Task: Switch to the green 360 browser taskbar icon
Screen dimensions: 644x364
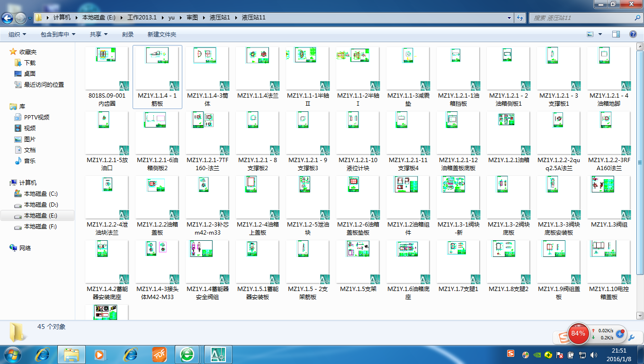Action: point(187,354)
